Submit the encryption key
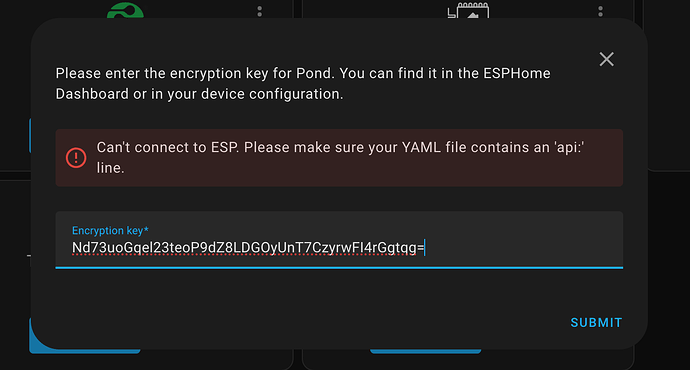This screenshot has height=370, width=690. tap(596, 322)
